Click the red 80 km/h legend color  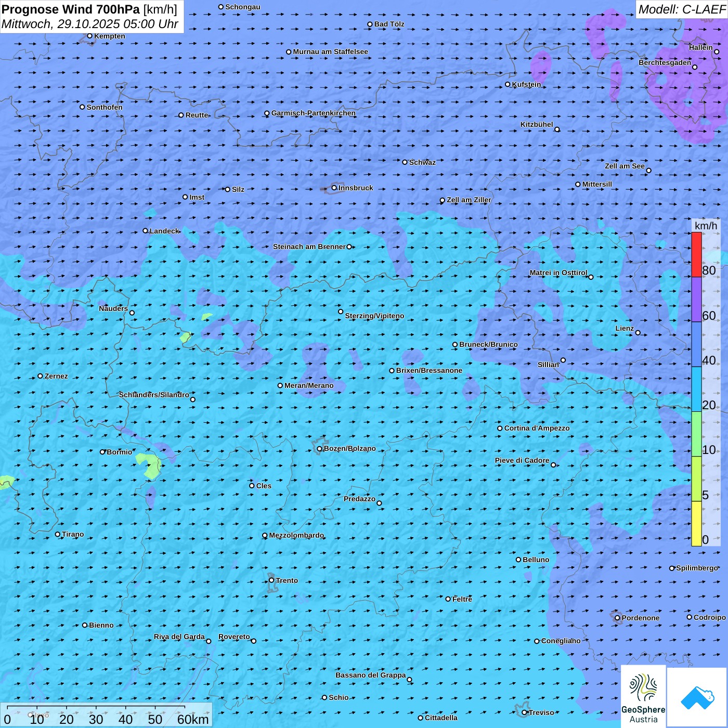pos(696,254)
